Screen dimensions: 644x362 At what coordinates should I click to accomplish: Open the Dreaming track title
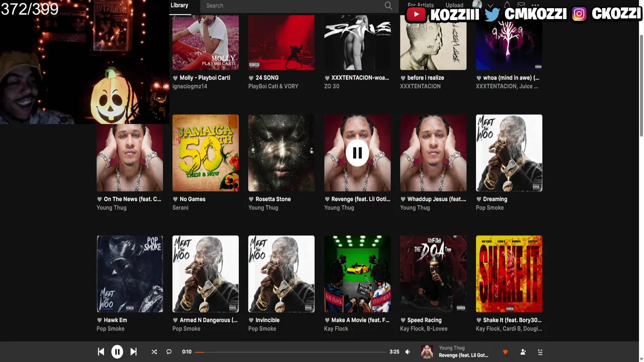pyautogui.click(x=495, y=199)
